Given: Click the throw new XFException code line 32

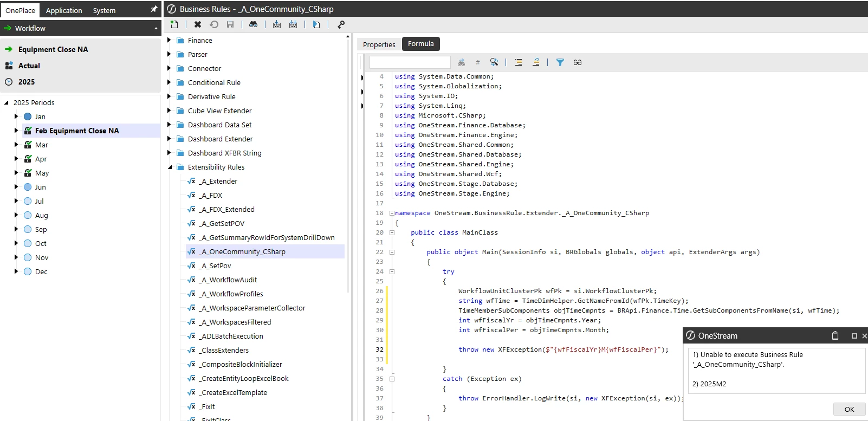Looking at the screenshot, I should coord(563,349).
